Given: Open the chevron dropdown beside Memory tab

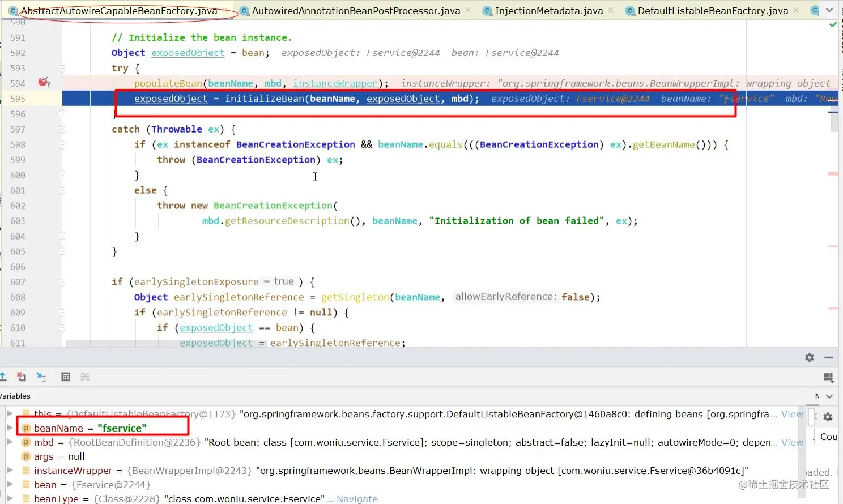Looking at the screenshot, I should pyautogui.click(x=829, y=396).
